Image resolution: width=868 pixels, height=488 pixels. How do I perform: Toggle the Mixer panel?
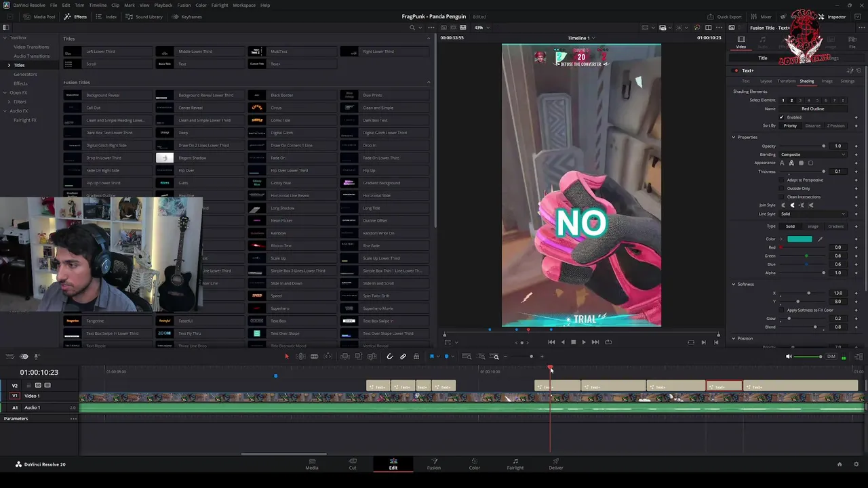pos(762,16)
